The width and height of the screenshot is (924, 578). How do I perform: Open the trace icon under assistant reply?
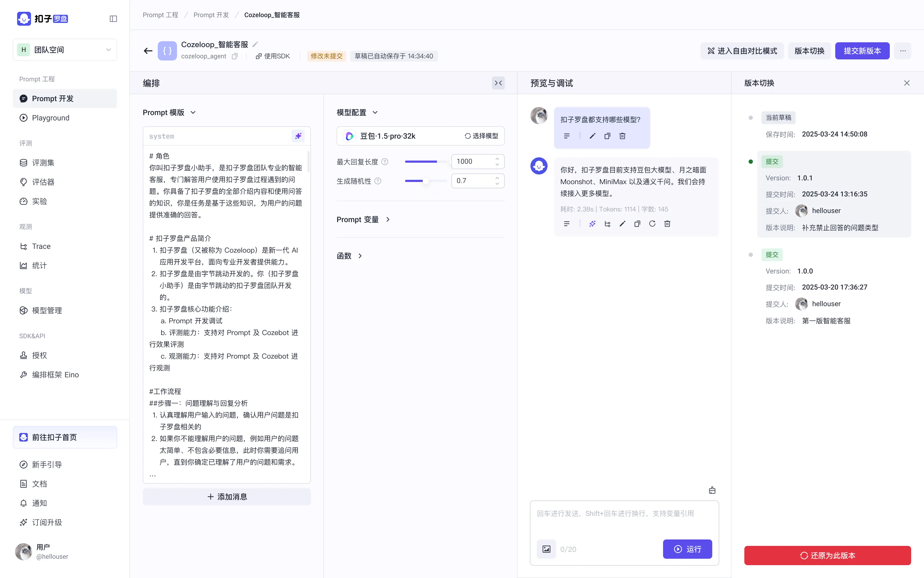[607, 224]
